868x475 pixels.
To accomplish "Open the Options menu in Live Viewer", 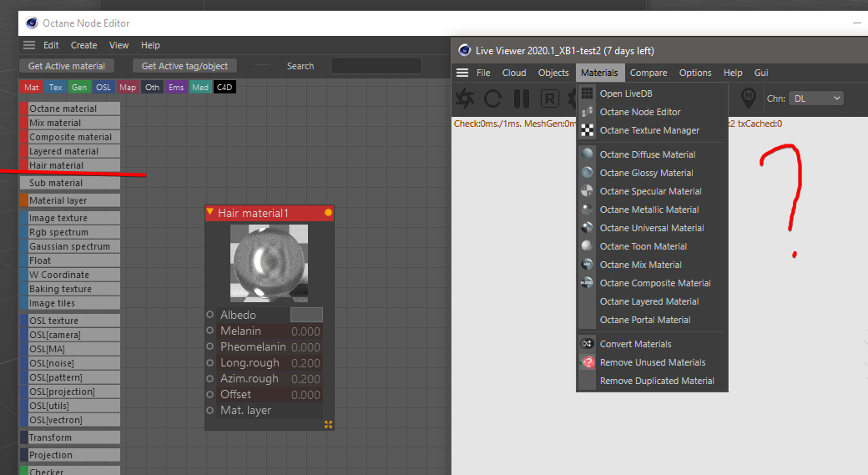I will [x=695, y=73].
